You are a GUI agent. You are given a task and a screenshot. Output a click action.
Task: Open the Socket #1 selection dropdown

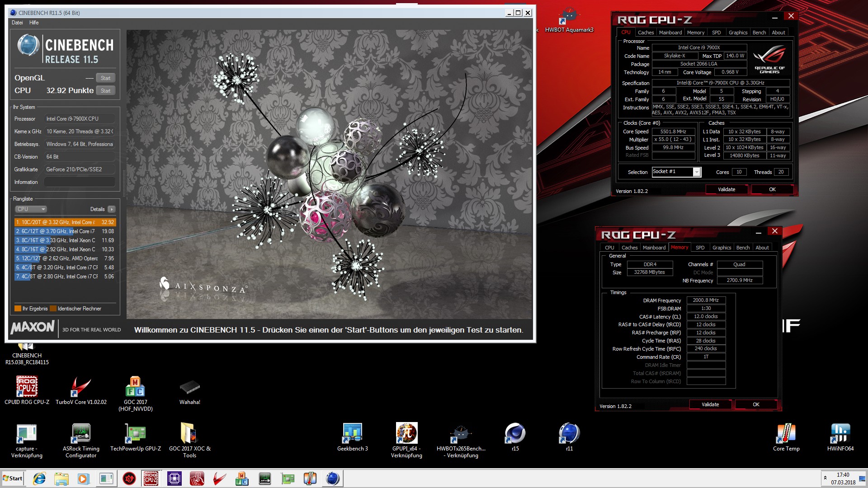tap(676, 172)
